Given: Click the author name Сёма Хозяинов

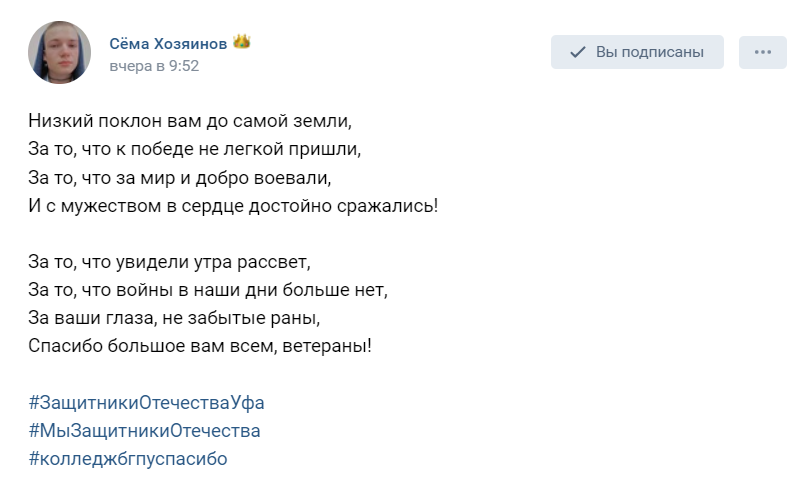Looking at the screenshot, I should click(x=167, y=42).
